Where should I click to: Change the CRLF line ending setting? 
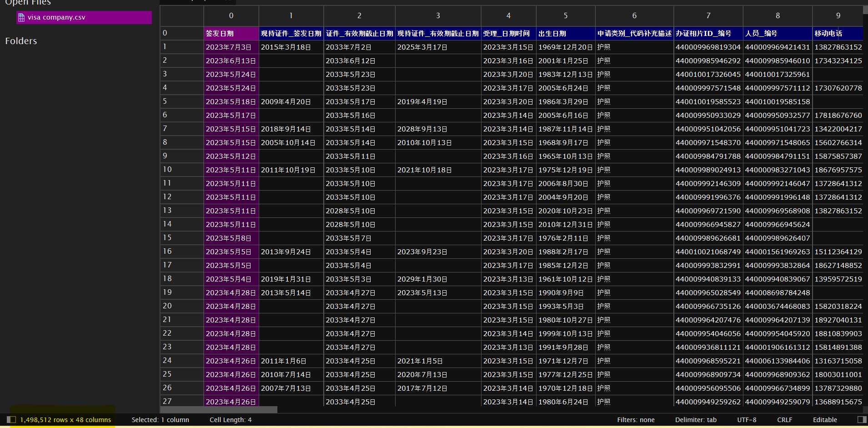(785, 420)
